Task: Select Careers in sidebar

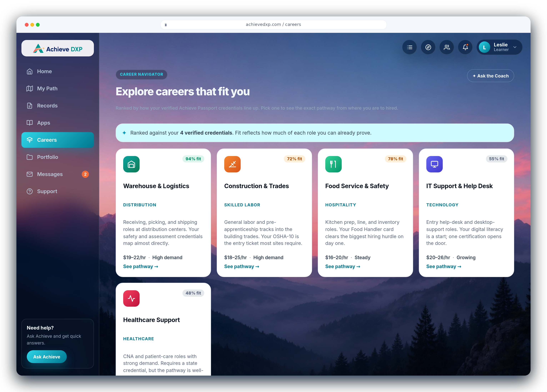Action: 57,140
